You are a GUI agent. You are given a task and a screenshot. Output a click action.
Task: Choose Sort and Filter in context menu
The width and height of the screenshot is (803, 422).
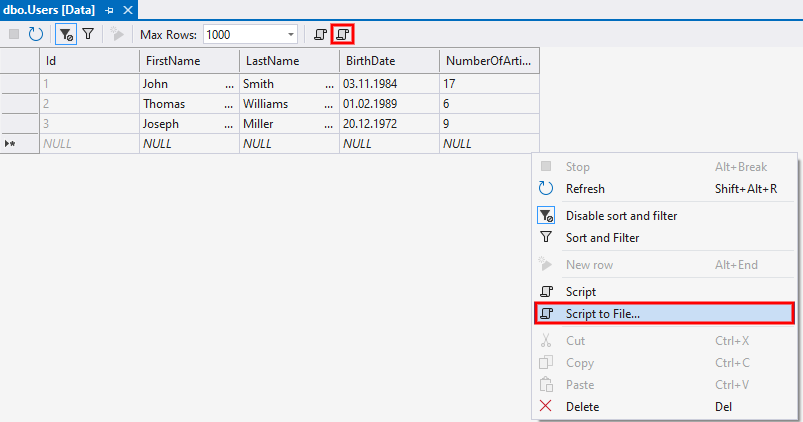click(664, 238)
